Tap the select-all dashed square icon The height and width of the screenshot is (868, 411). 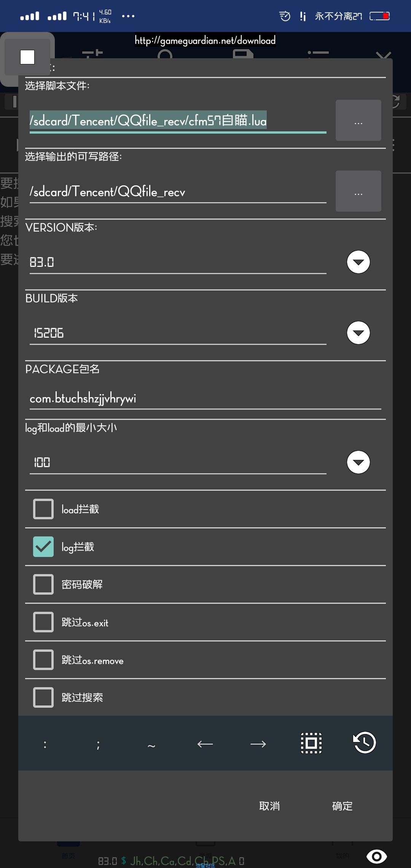coord(311,743)
